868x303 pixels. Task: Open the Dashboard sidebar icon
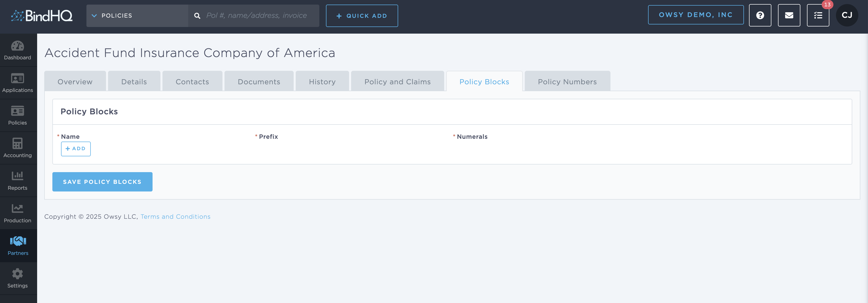[x=18, y=50]
